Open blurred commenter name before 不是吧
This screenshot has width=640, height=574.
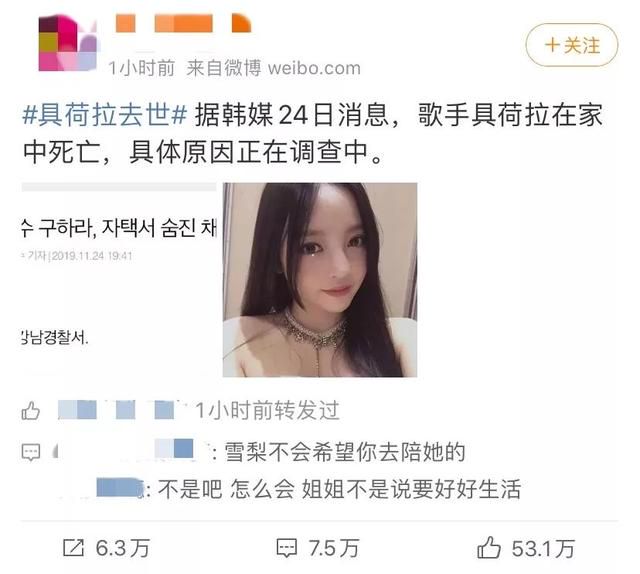[x=120, y=488]
